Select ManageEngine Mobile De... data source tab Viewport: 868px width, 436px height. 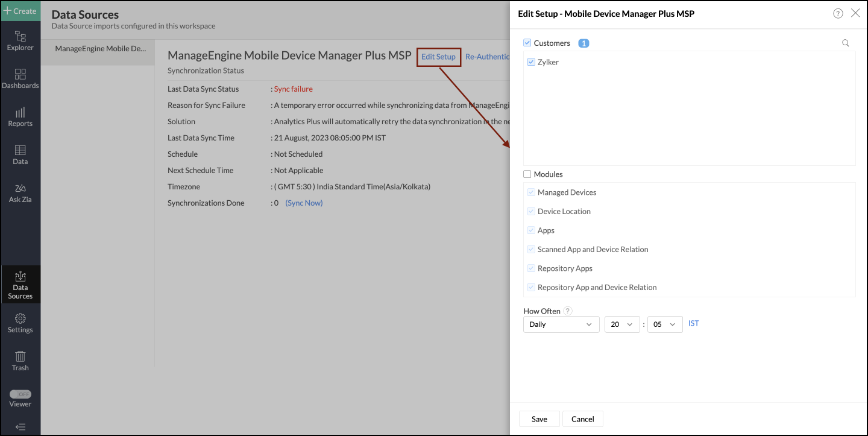[100, 49]
